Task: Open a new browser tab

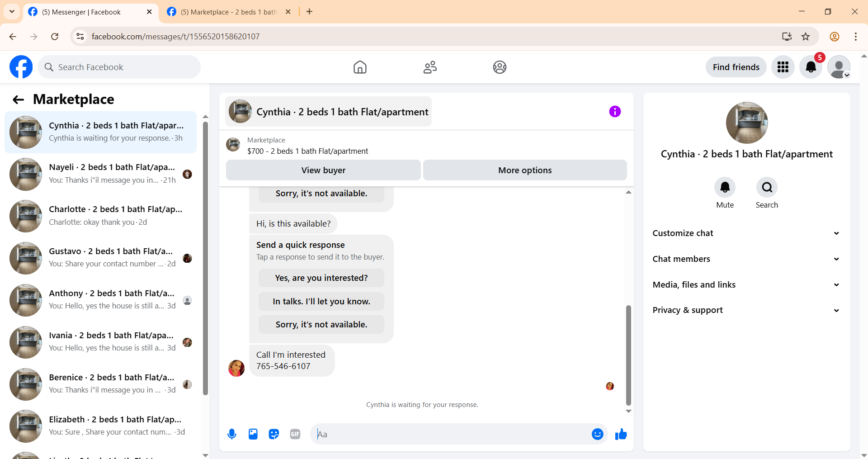Action: (x=309, y=12)
